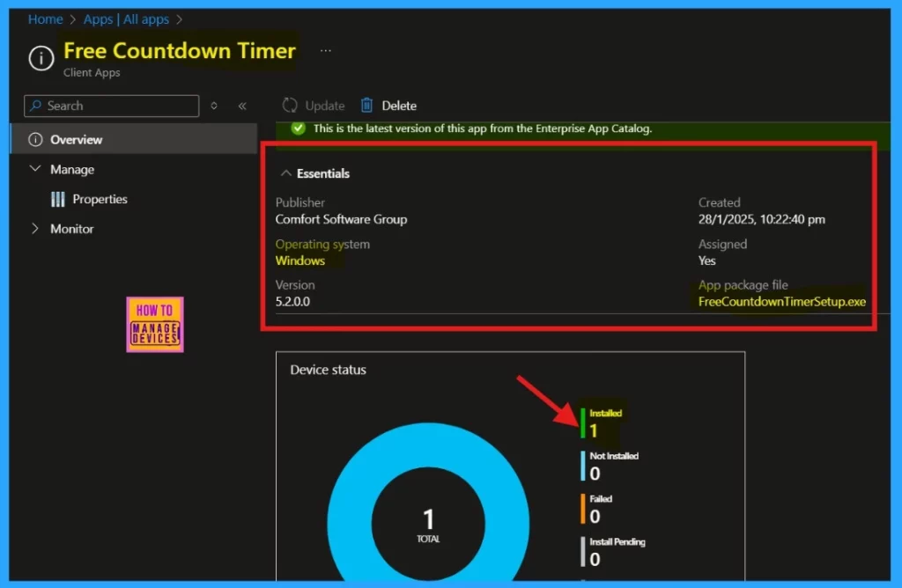The width and height of the screenshot is (902, 588).
Task: Click the publisher Comfort Software Group
Action: (x=341, y=219)
